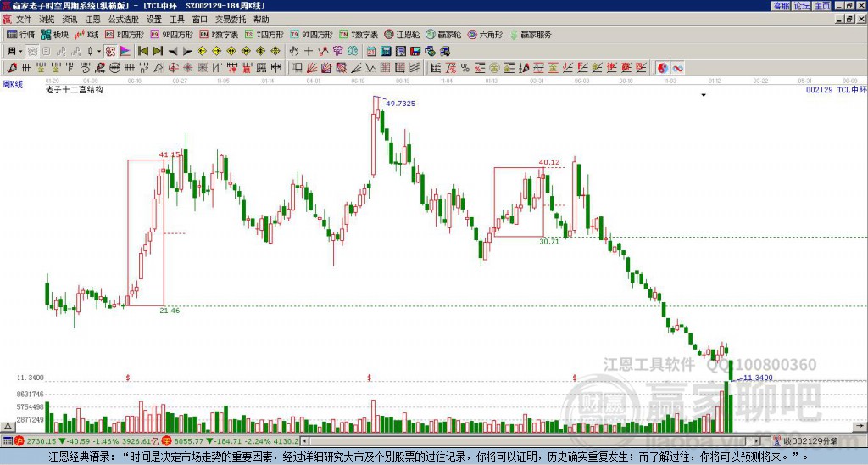Open the 行情 market quotes view
This screenshot has width=868, height=465.
(21, 34)
